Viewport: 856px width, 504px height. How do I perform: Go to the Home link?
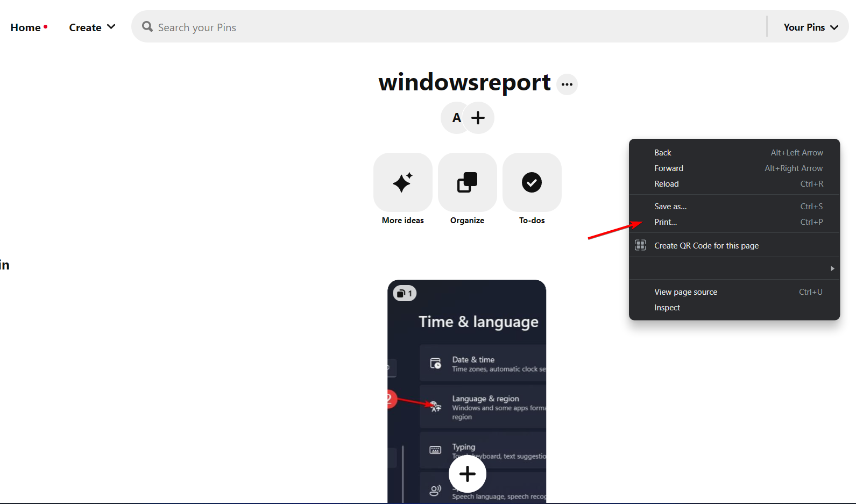click(25, 27)
